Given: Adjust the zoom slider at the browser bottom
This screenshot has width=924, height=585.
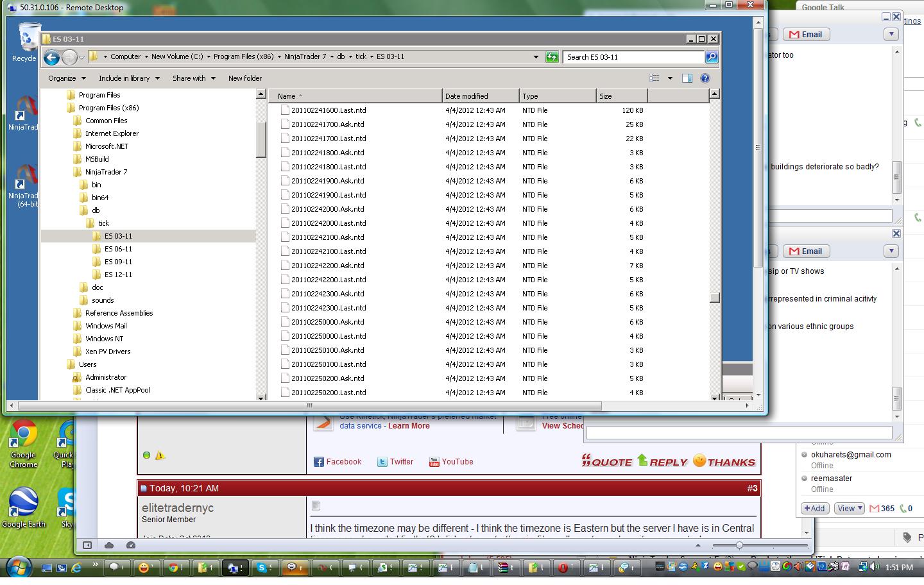Looking at the screenshot, I should click(739, 545).
